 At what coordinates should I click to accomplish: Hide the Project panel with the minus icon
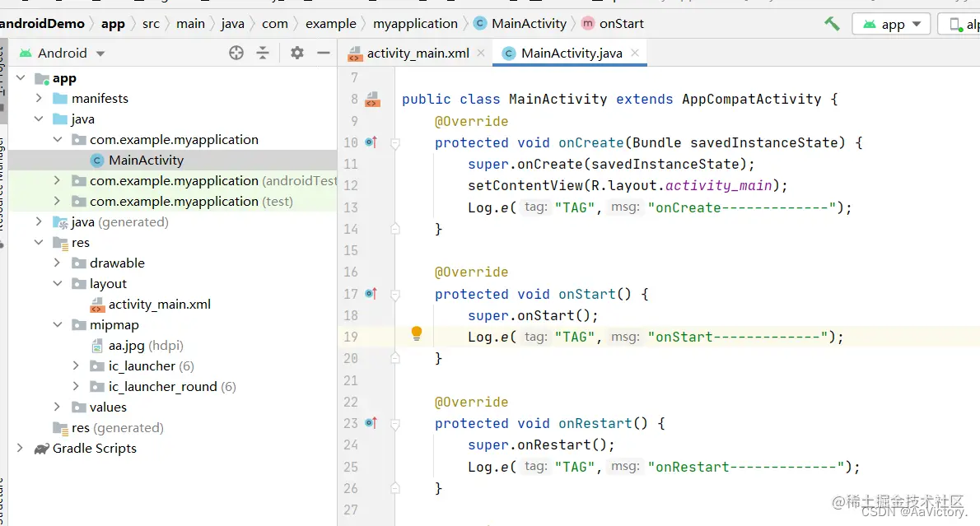323,54
